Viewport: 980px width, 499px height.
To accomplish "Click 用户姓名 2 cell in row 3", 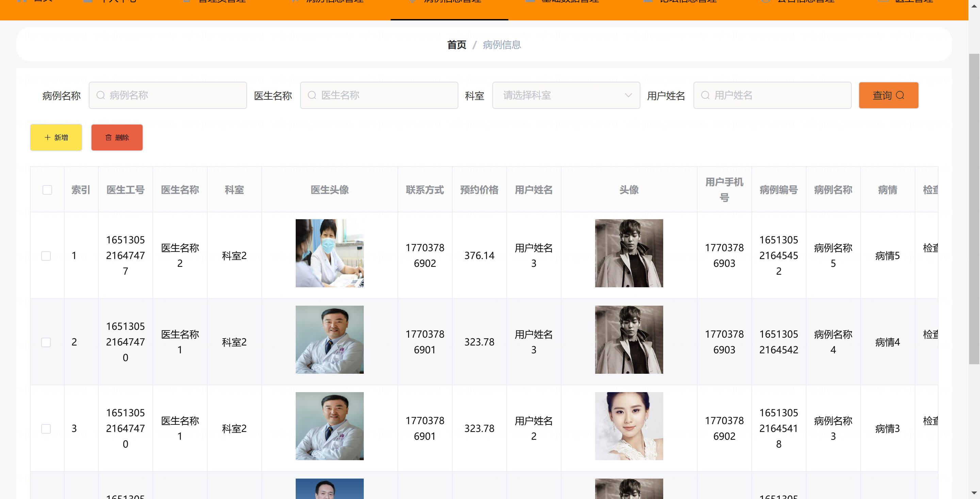I will [534, 428].
